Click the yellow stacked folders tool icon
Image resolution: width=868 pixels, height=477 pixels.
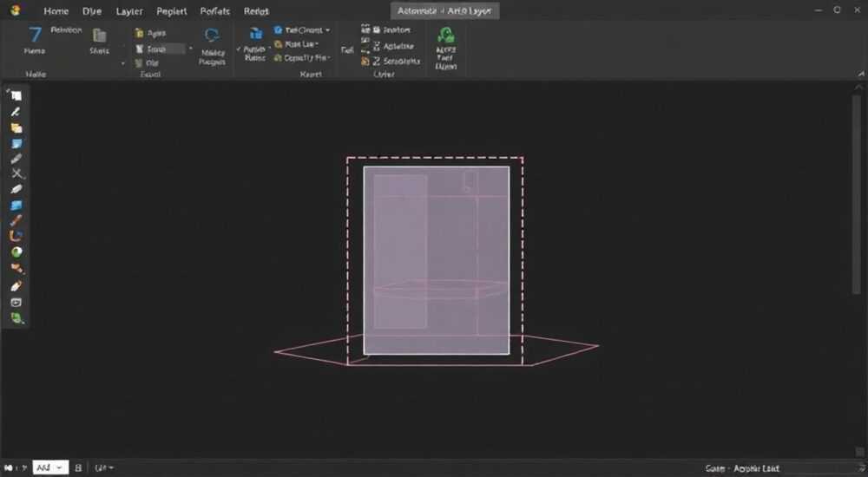[x=16, y=127]
